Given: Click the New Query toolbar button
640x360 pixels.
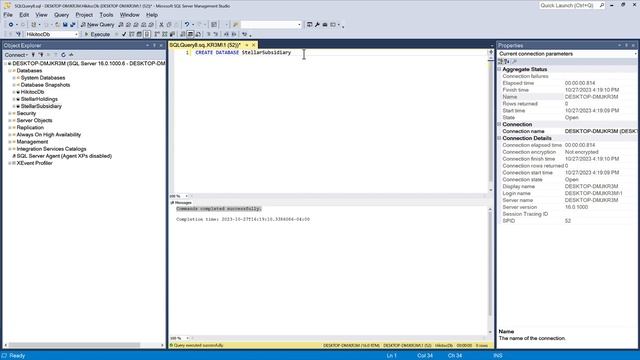Looking at the screenshot, I should (98, 24).
